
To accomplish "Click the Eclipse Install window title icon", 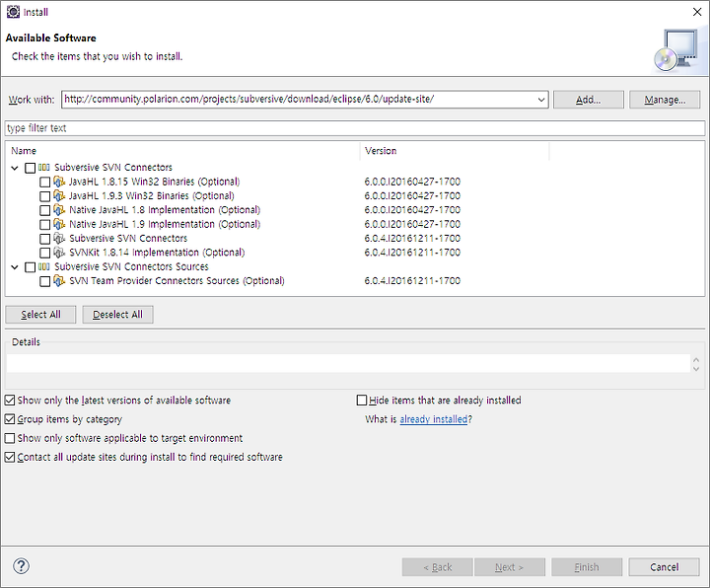I will click(x=13, y=12).
